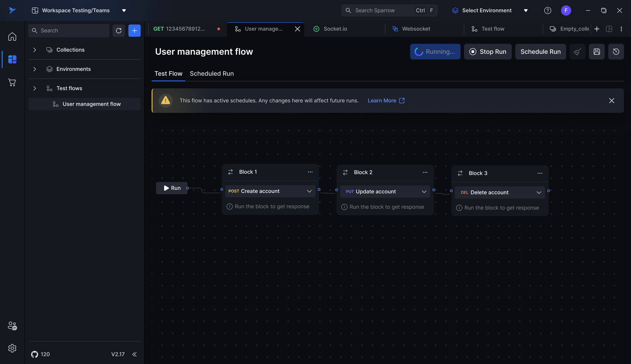
Task: Click the save flow icon
Action: pos(596,52)
